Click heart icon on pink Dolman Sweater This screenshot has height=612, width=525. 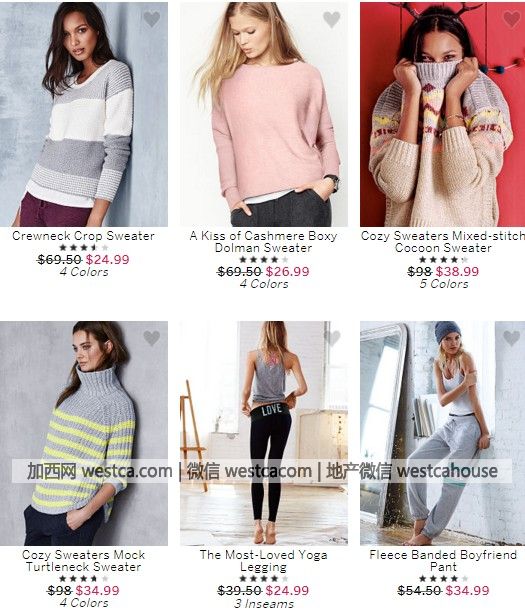tap(331, 19)
